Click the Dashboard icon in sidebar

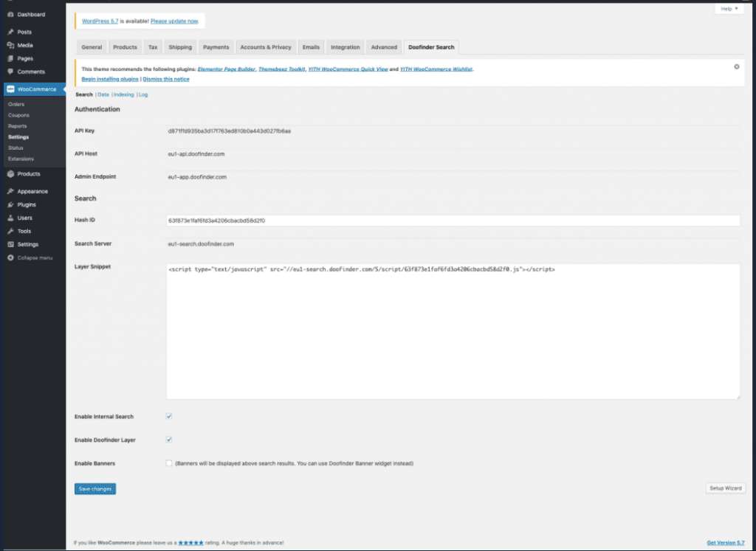pos(10,14)
